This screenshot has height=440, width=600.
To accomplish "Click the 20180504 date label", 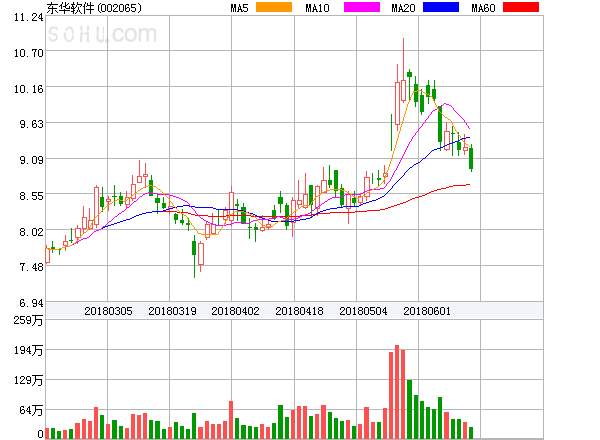I will tap(363, 311).
